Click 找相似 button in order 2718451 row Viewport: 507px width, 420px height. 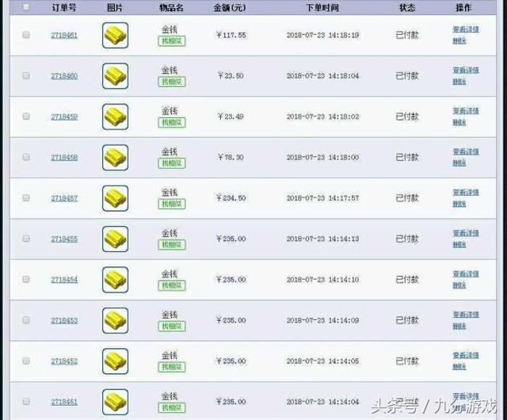click(172, 408)
